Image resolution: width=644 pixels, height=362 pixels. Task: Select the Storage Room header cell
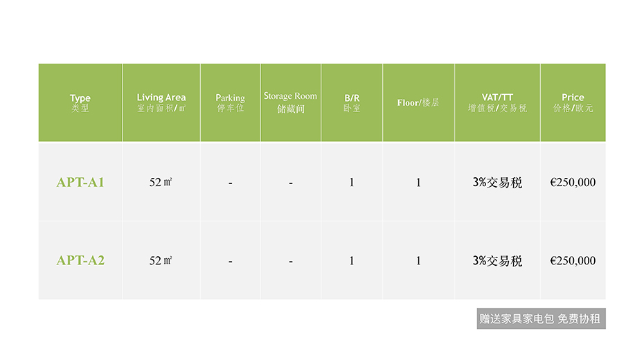pos(290,102)
